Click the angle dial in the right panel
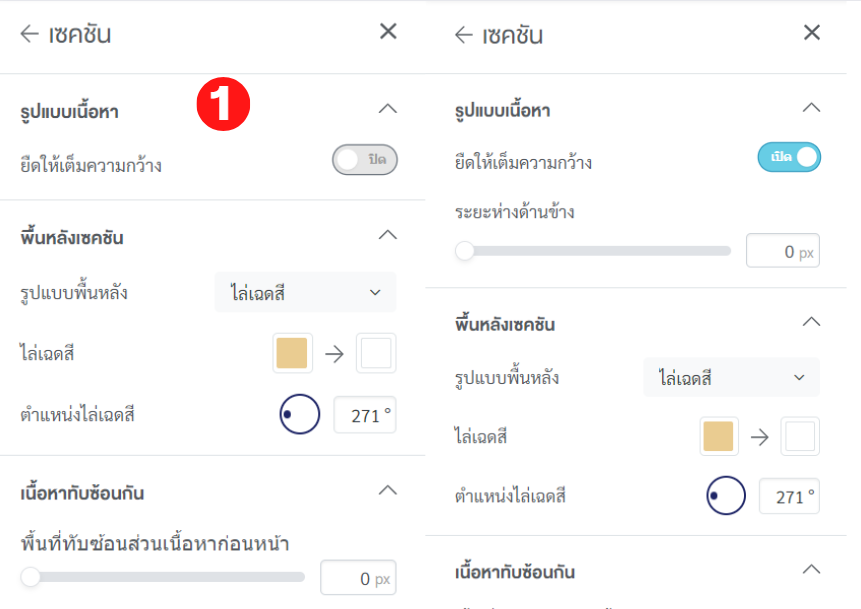The width and height of the screenshot is (861, 609). (x=724, y=497)
